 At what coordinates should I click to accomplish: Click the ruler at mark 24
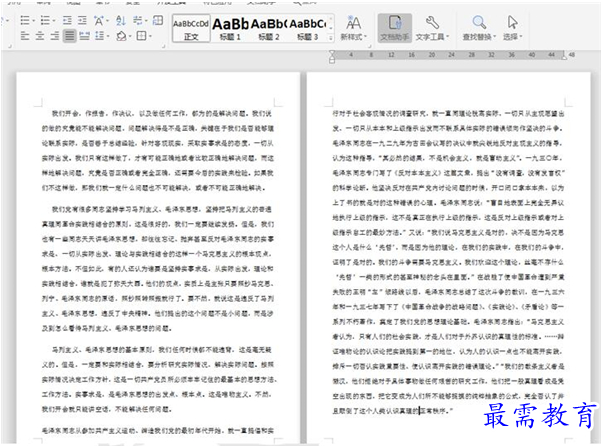click(x=451, y=55)
